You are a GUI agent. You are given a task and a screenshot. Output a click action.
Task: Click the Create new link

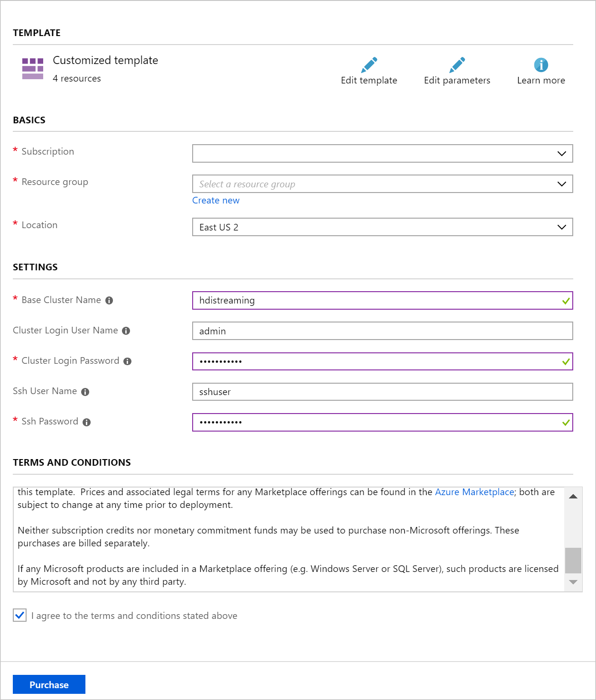tap(216, 201)
